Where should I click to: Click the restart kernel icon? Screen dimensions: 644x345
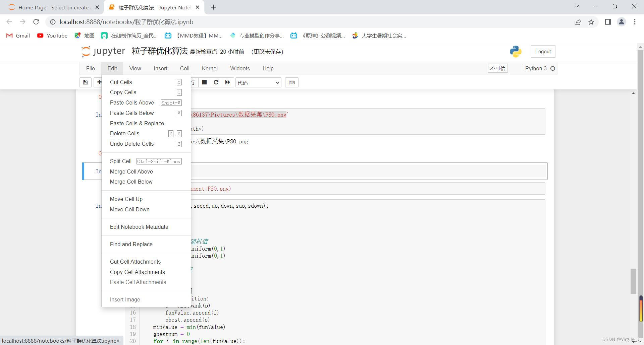(x=216, y=82)
